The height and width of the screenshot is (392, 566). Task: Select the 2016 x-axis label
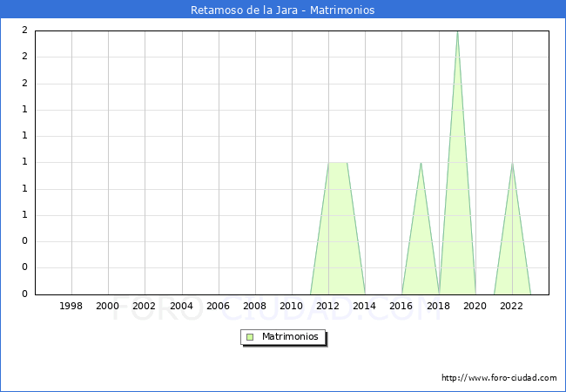401,306
